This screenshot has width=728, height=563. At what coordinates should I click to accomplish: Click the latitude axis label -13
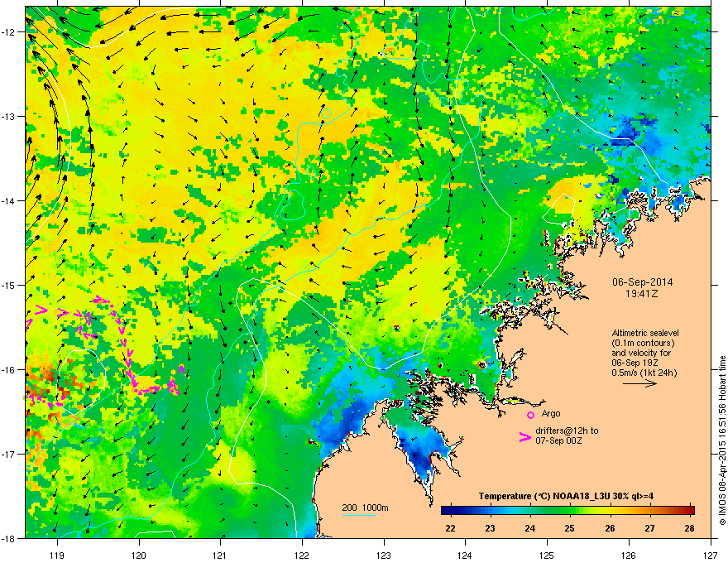pyautogui.click(x=9, y=117)
